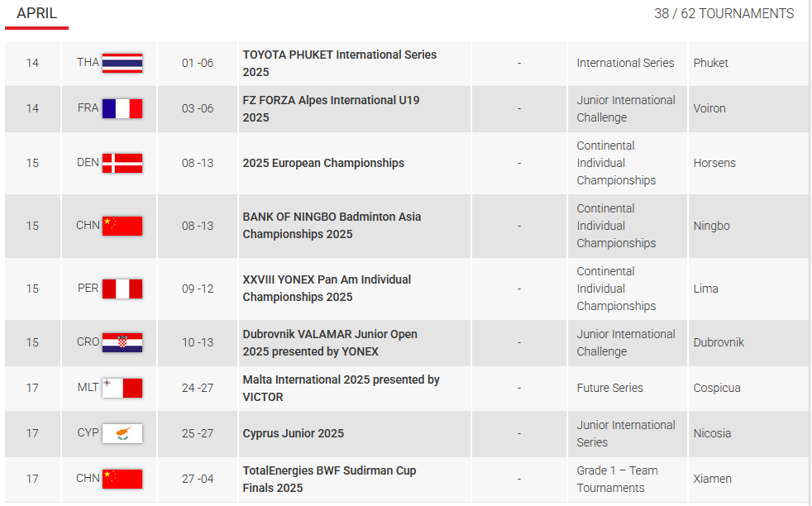
Task: Open 2025 European Championships tournament link
Action: pyautogui.click(x=323, y=163)
